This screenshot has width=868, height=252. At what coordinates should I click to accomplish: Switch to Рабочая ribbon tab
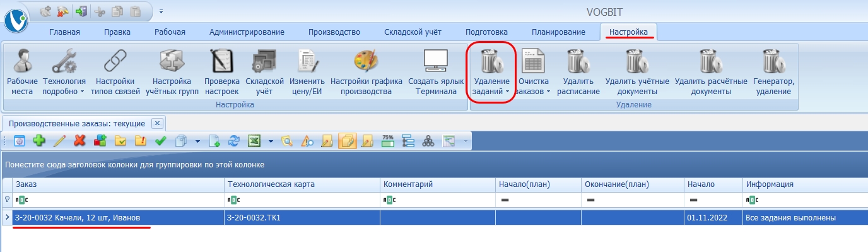tap(170, 32)
